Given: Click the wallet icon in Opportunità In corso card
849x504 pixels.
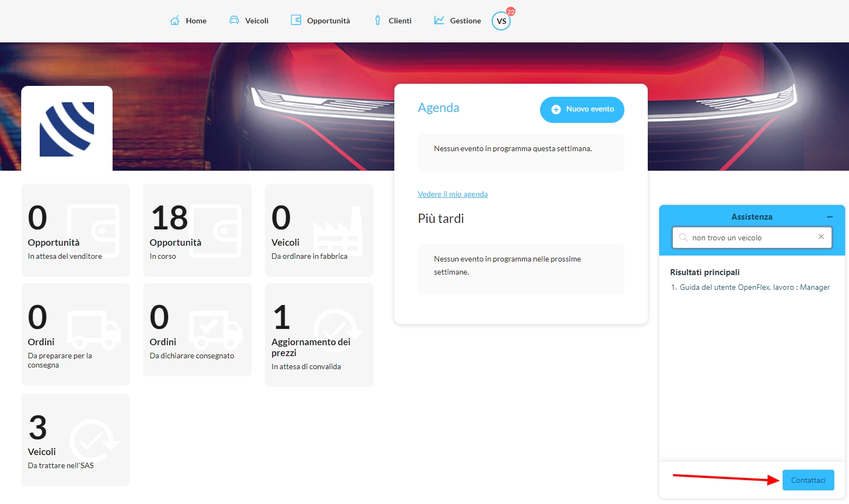Looking at the screenshot, I should tap(215, 231).
